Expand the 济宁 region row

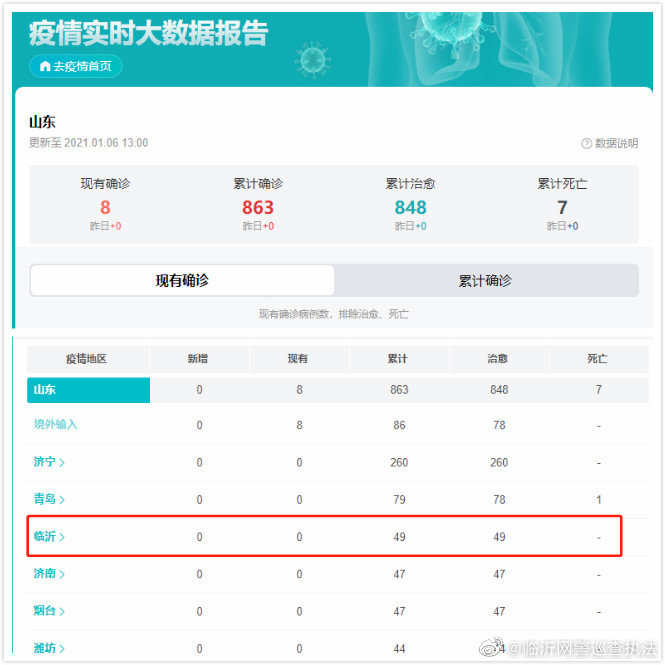49,462
